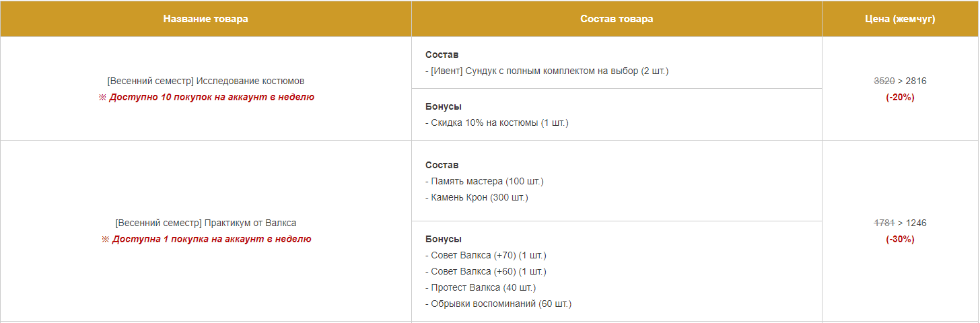
Task: Click the (-30%) discount label
Action: point(900,239)
